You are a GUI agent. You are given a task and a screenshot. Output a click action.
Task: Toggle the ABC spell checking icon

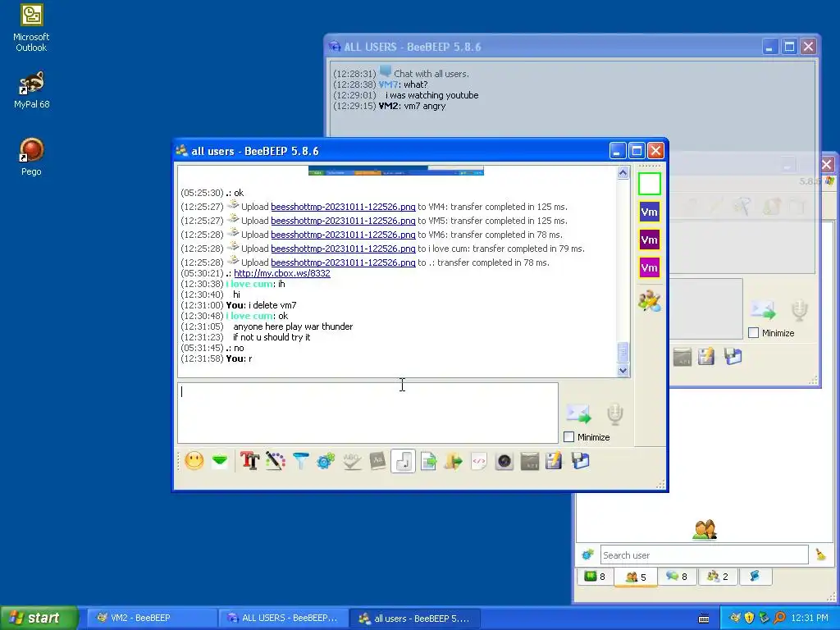coord(351,461)
